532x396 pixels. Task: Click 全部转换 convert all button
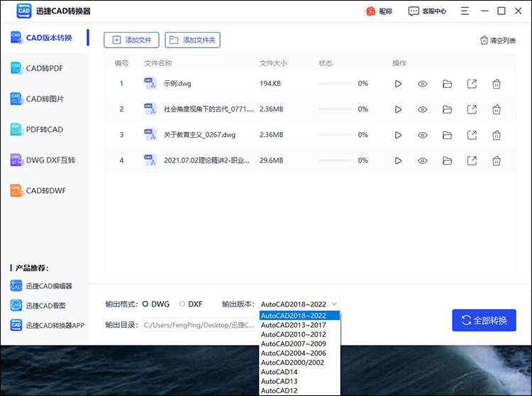point(484,320)
